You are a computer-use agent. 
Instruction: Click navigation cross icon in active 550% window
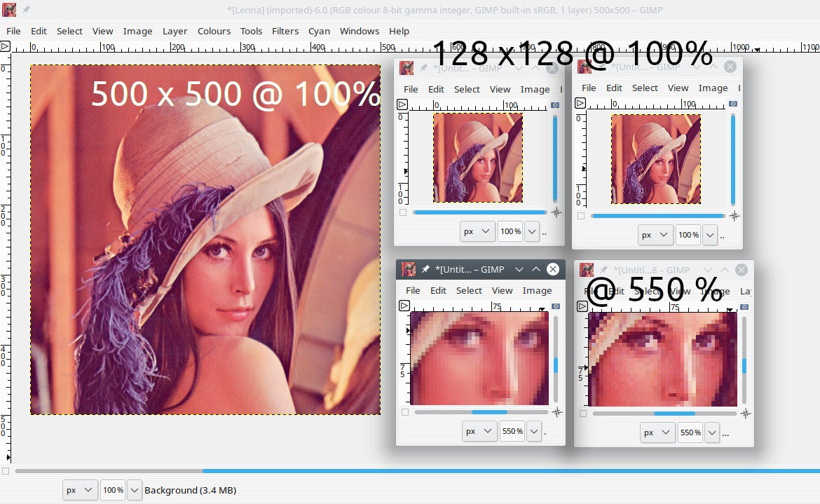557,412
